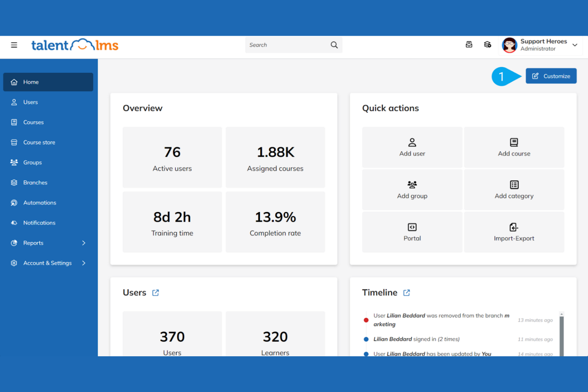Expand the Reports sidebar section
Image resolution: width=588 pixels, height=392 pixels.
[x=48, y=243]
